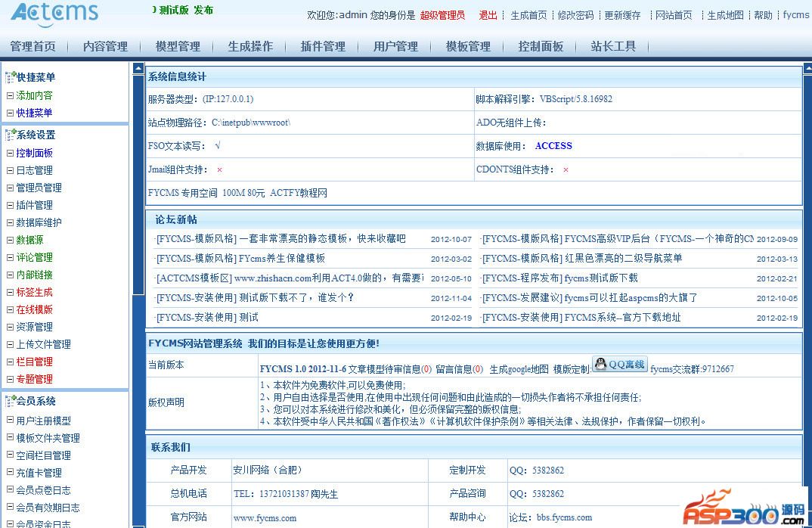Click 退出 to log out
This screenshot has height=528, width=812.
click(488, 16)
